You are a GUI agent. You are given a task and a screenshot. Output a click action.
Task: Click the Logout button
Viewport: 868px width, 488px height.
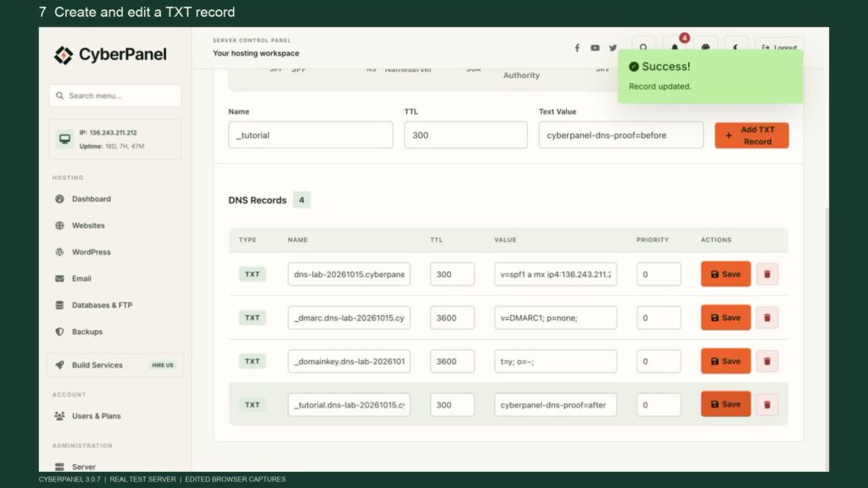coord(780,47)
